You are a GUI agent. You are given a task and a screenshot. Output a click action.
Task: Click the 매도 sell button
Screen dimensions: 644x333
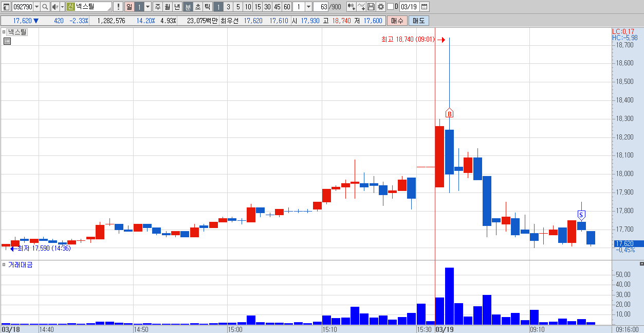tap(419, 21)
